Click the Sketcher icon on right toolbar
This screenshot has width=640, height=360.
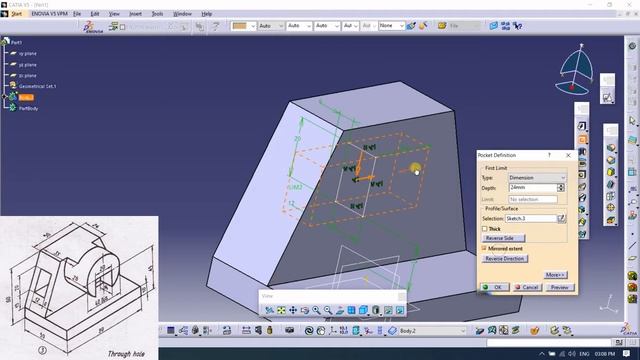(607, 98)
